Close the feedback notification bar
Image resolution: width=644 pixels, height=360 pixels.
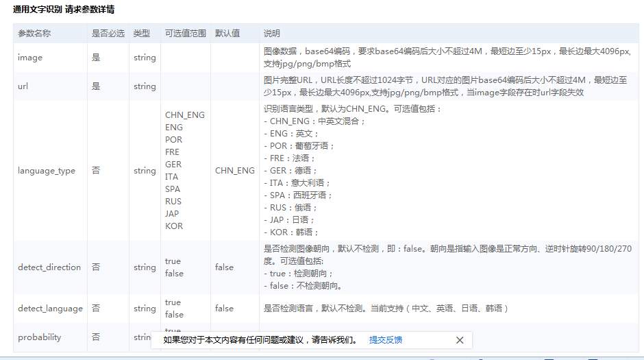click(x=460, y=340)
